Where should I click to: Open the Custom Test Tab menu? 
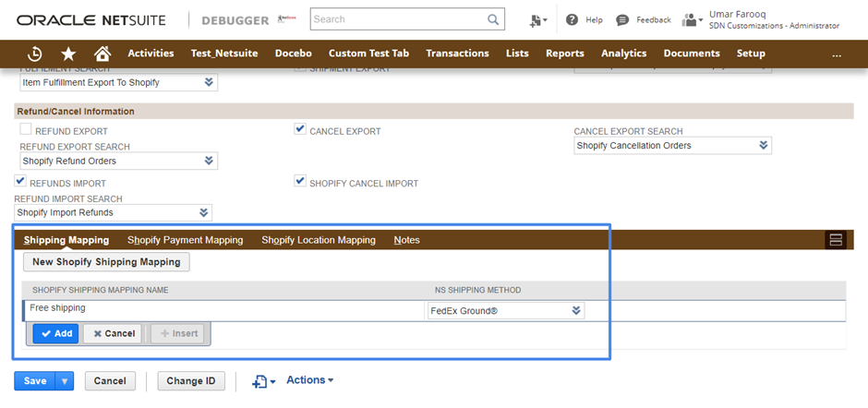coord(368,54)
